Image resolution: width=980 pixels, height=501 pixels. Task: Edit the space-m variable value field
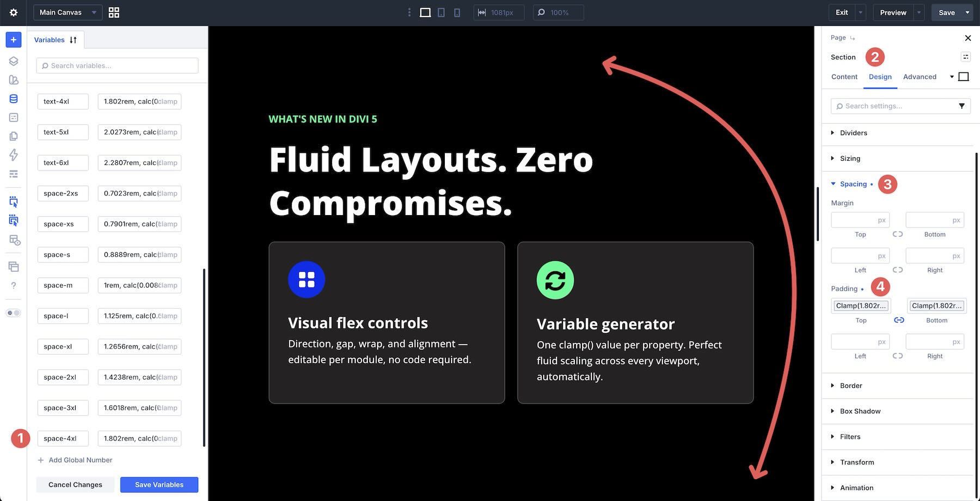click(x=139, y=285)
